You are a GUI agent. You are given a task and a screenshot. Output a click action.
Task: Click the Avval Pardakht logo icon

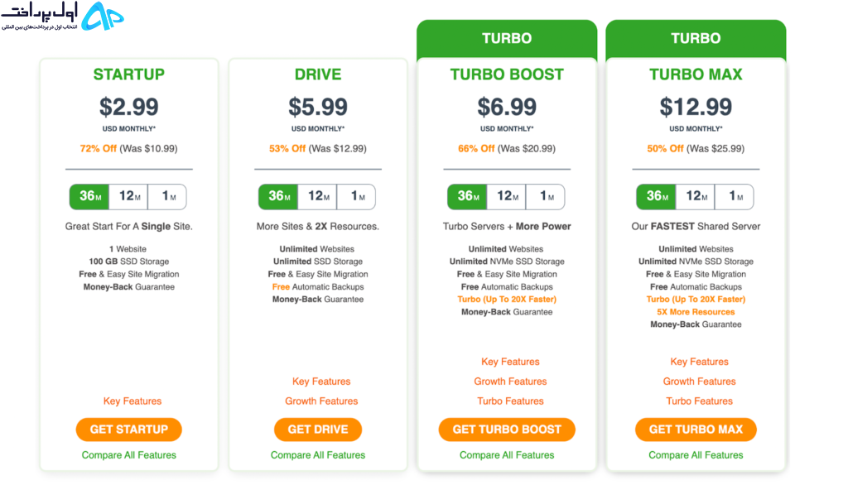tap(102, 16)
